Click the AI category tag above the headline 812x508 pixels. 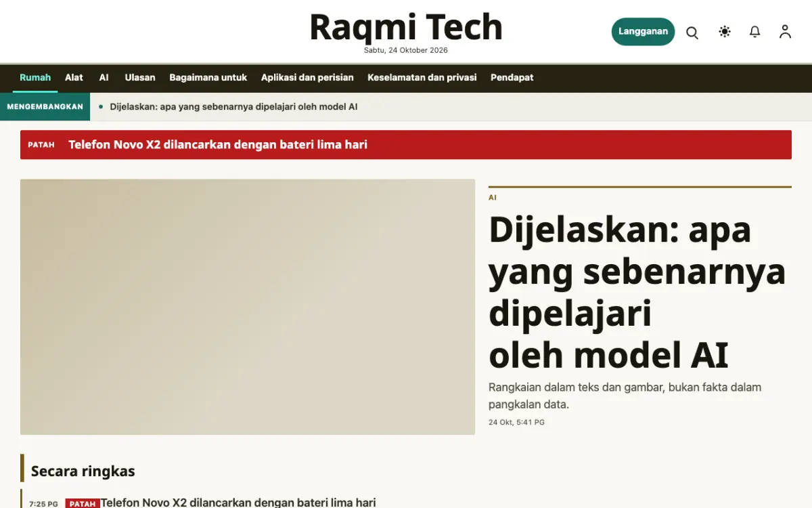(x=493, y=198)
